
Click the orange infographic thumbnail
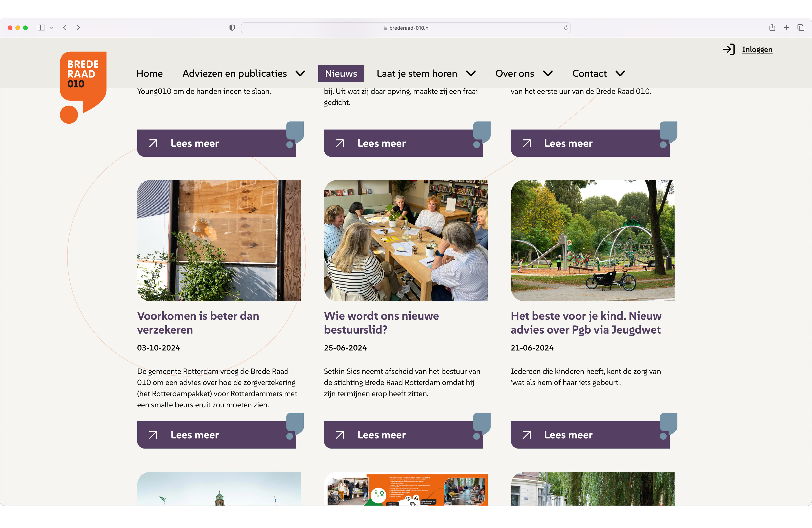(x=406, y=489)
